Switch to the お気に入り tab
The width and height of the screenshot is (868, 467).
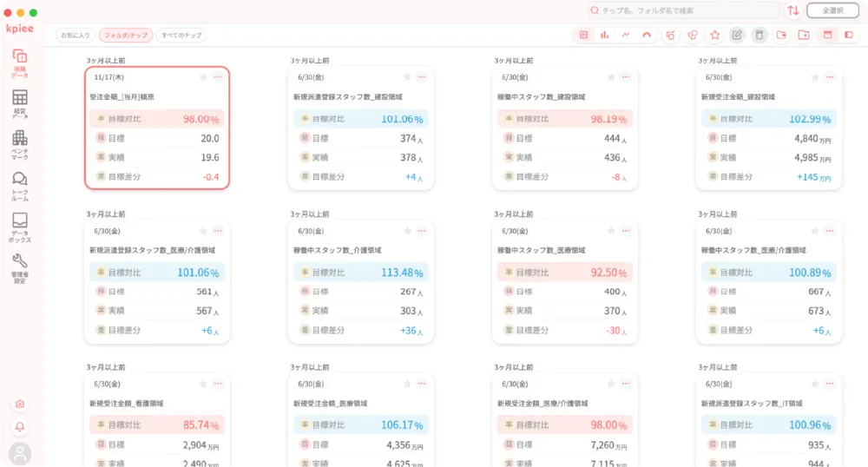point(76,35)
